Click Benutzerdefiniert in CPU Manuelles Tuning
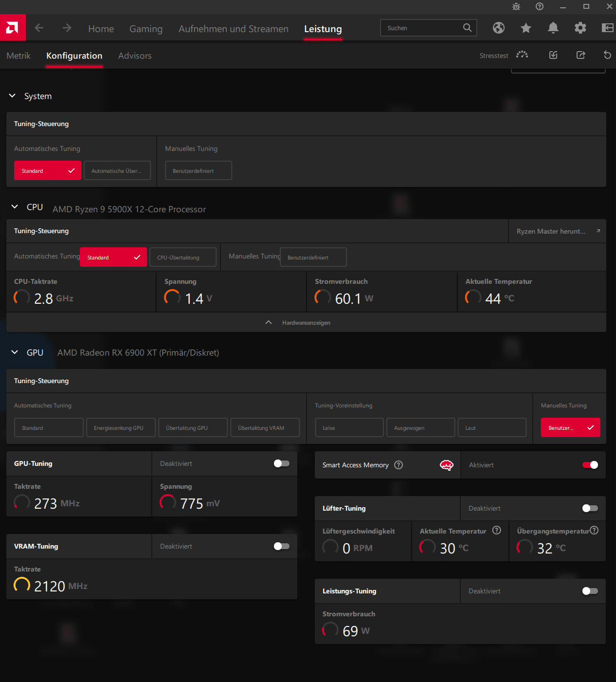Viewport: 616px width, 682px height. [313, 258]
